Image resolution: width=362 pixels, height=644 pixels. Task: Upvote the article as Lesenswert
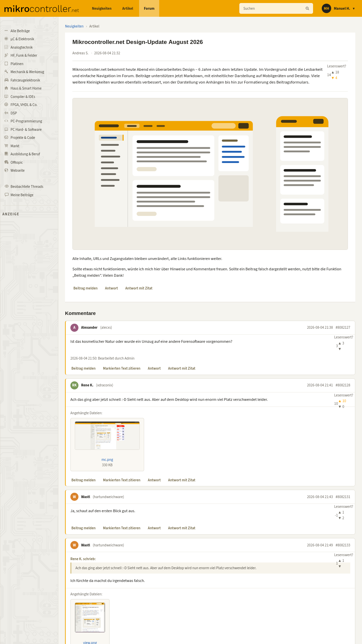click(333, 72)
